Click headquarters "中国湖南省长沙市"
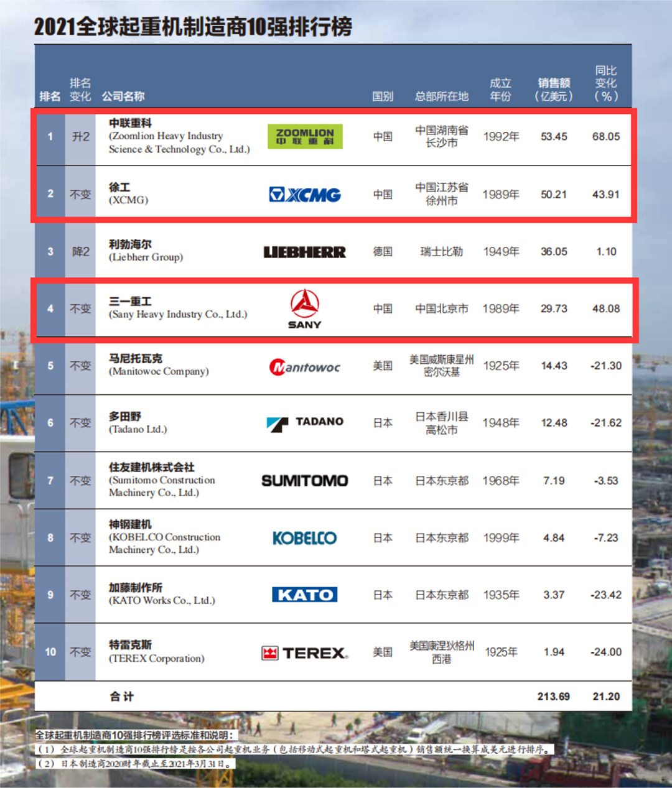Viewport: 672px width, 788px height. click(442, 137)
